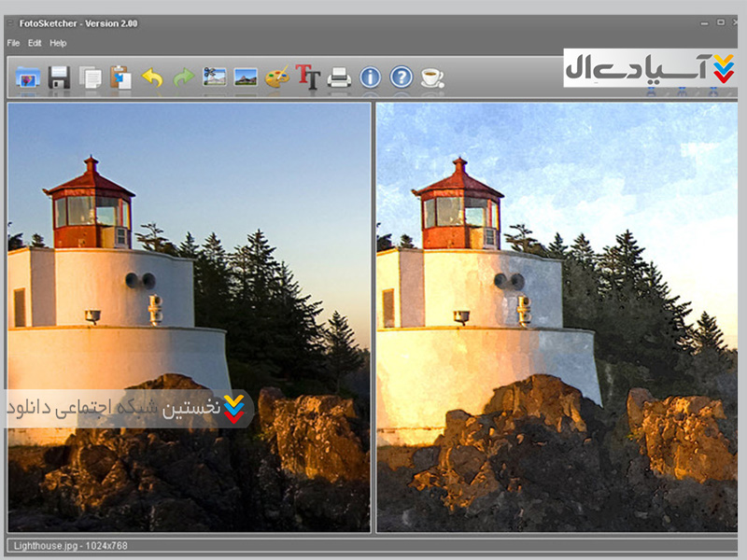The image size is (747, 560).
Task: Open the crop/edit picture tool with scissors
Action: [x=215, y=77]
